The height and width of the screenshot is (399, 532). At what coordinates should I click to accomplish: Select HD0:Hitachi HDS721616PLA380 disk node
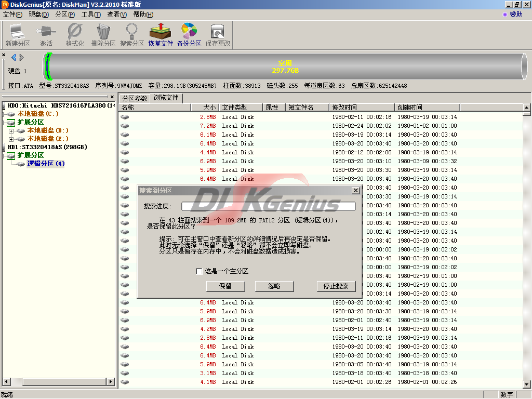(61, 105)
